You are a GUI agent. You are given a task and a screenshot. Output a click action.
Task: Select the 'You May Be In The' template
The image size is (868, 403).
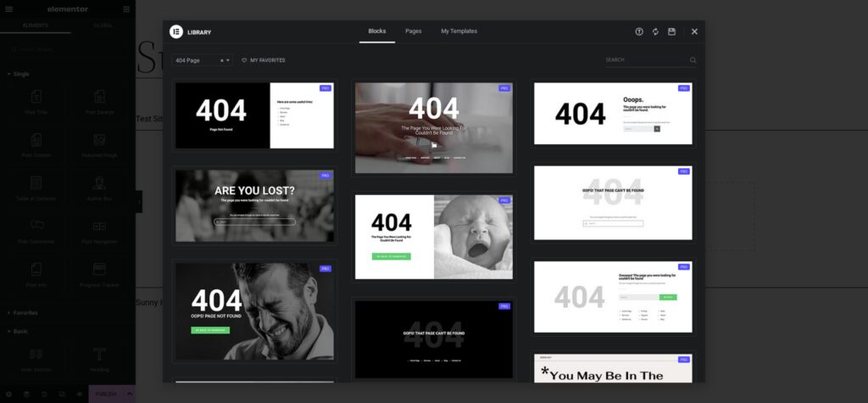[x=613, y=368]
